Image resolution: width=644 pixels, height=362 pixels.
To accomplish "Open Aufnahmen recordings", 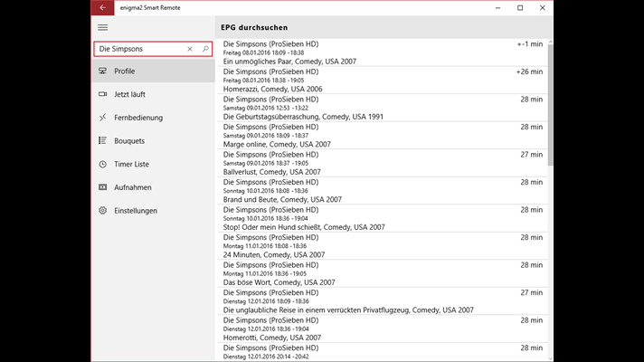I will (153, 187).
